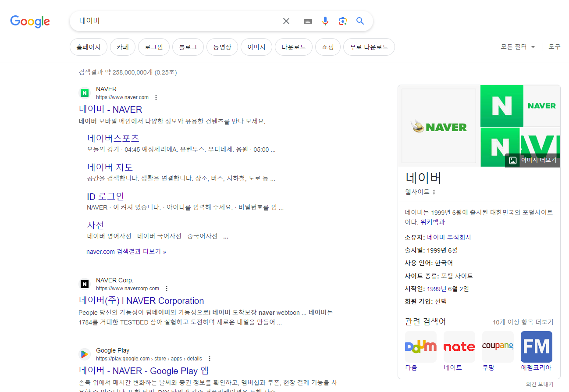This screenshot has width=569, height=392.
Task: Open the 네이버 - NAVER result title
Action: point(110,110)
